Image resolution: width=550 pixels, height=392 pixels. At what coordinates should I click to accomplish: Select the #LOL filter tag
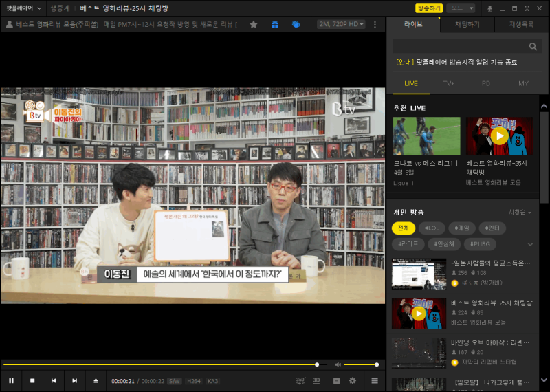(x=432, y=228)
